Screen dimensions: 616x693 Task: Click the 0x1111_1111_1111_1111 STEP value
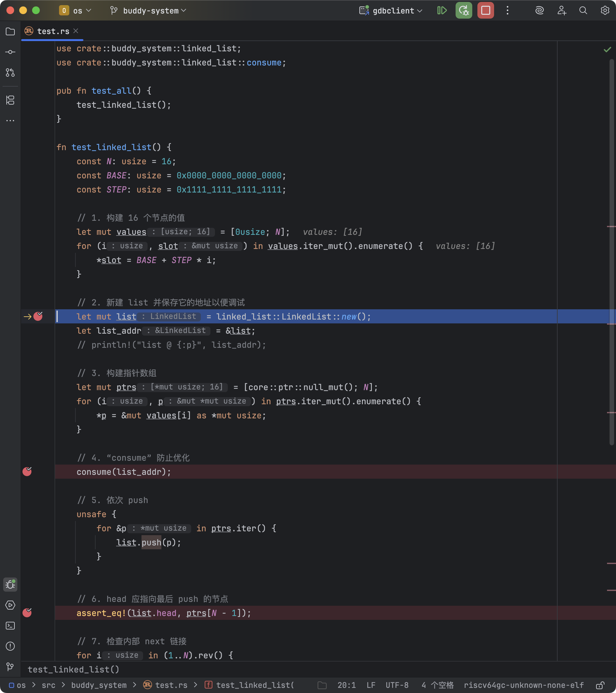pyautogui.click(x=229, y=190)
